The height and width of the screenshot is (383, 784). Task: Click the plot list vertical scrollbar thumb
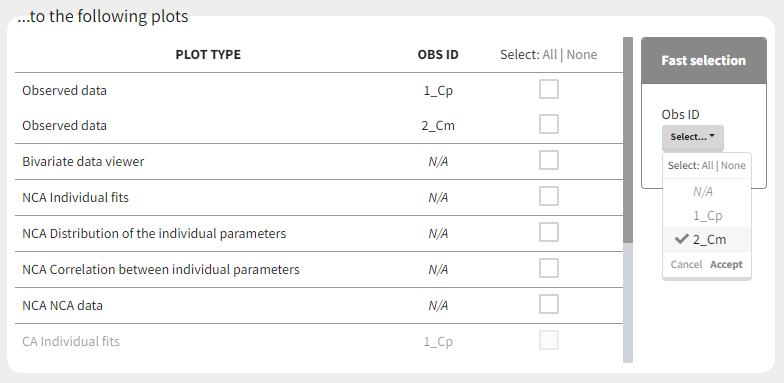pos(628,140)
